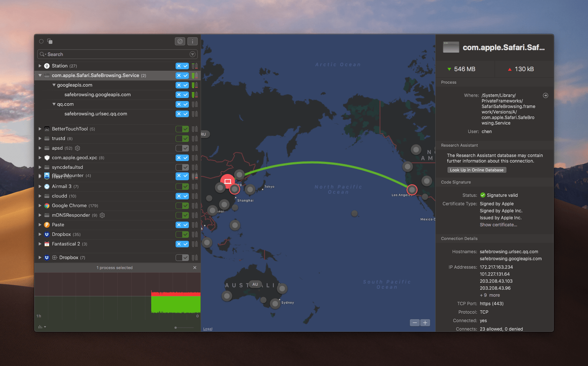Image resolution: width=588 pixels, height=366 pixels.
Task: Click the BetterTouchTool app icon
Action: point(47,129)
